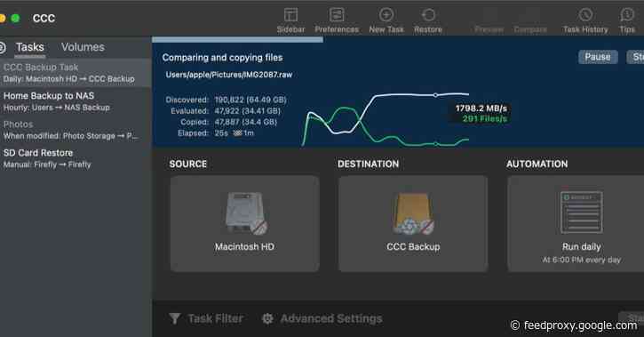This screenshot has height=337, width=644.
Task: Click the Run daily schedule icon
Action: tap(582, 212)
